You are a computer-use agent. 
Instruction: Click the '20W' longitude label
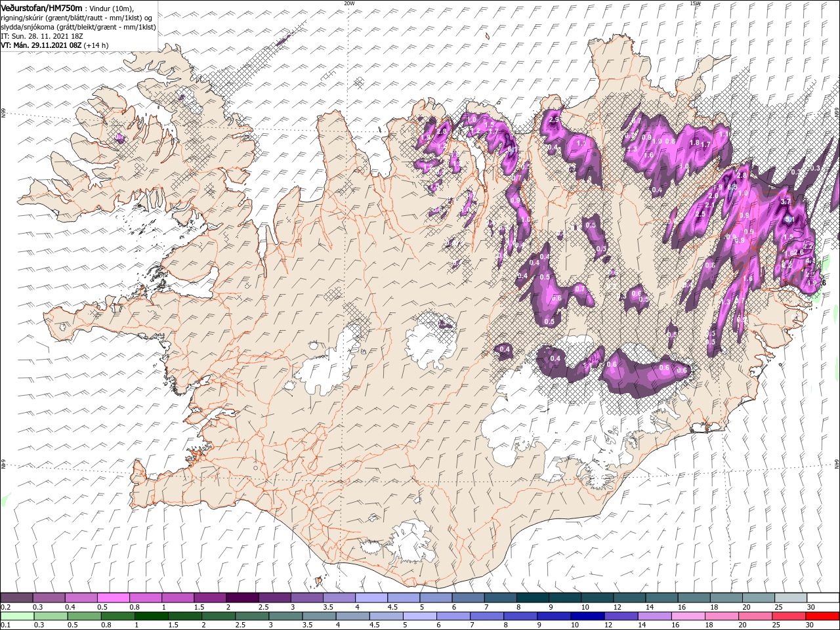pyautogui.click(x=349, y=3)
